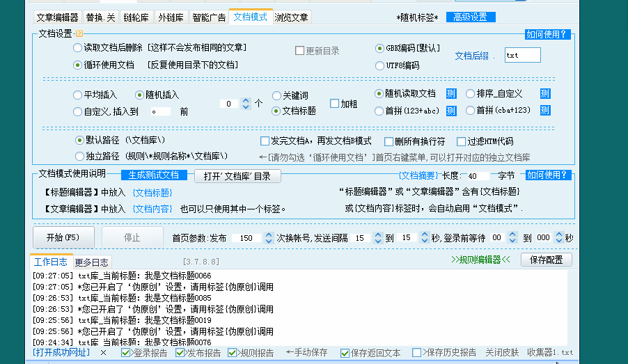Enable the 加粗 checkbox
The width and height of the screenshot is (628, 364).
click(x=334, y=103)
